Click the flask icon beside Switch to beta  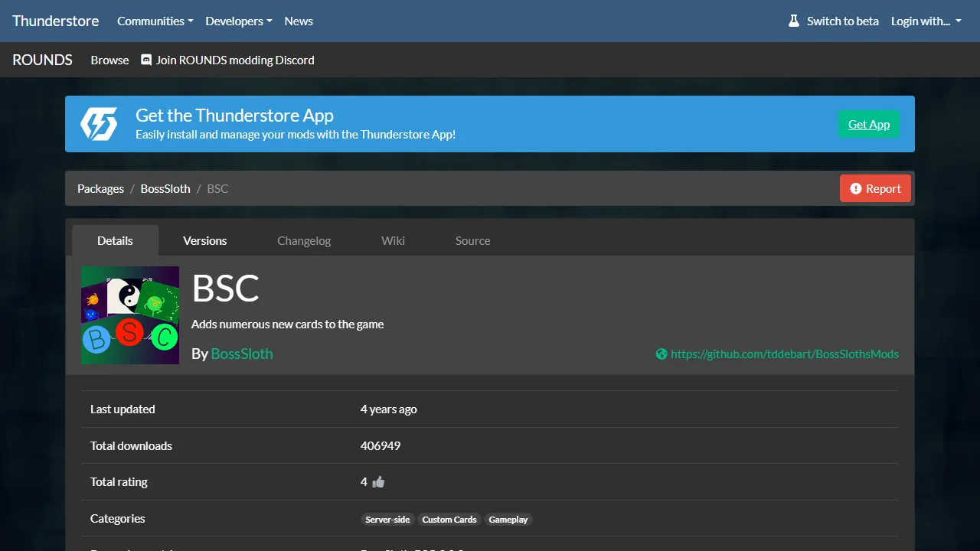[x=793, y=21]
